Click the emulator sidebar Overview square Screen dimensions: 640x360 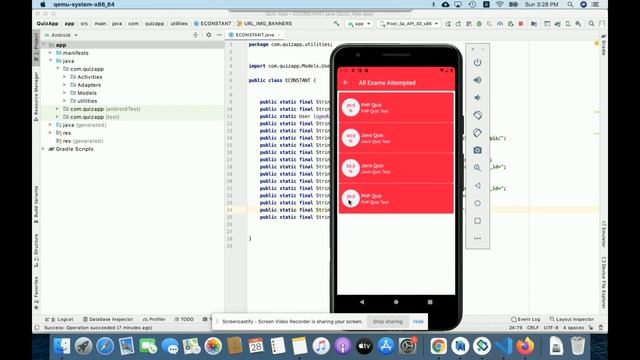click(477, 221)
